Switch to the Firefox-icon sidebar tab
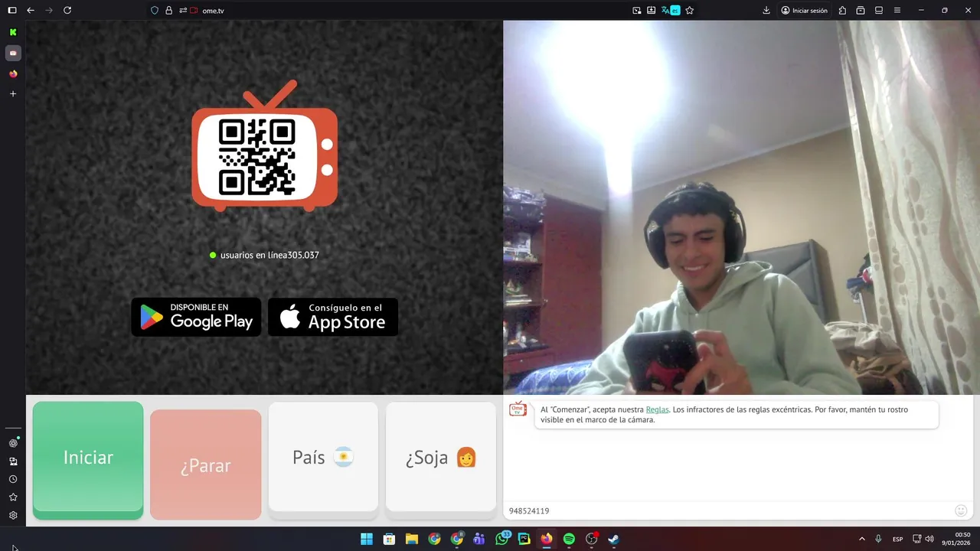The width and height of the screenshot is (980, 551). pos(13,73)
